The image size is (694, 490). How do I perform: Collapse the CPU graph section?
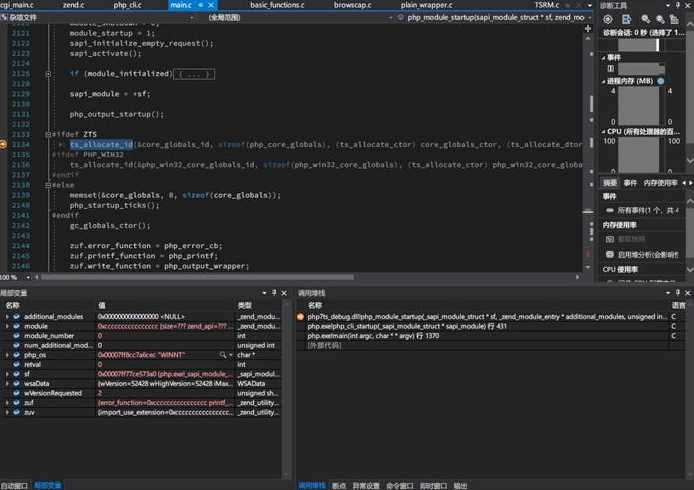[604, 132]
